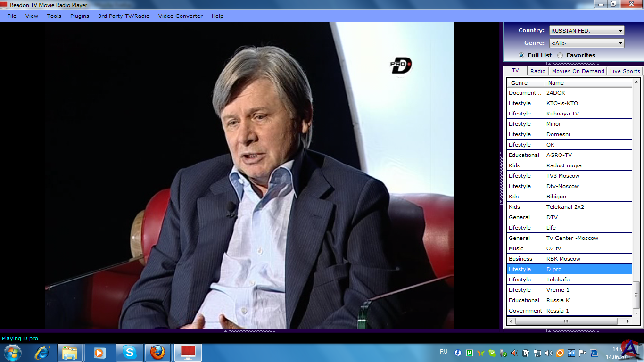Open the Country dropdown
Image resolution: width=644 pixels, height=362 pixels.
[x=586, y=31]
